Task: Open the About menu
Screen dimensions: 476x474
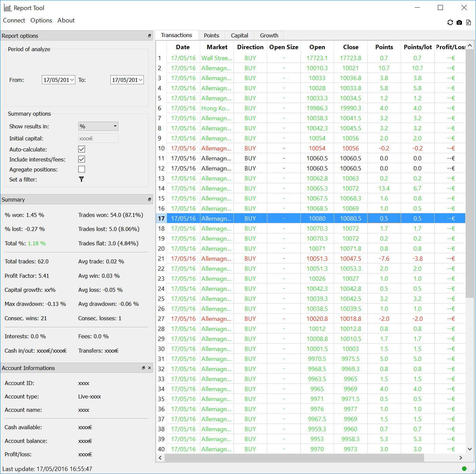Action: (x=66, y=20)
